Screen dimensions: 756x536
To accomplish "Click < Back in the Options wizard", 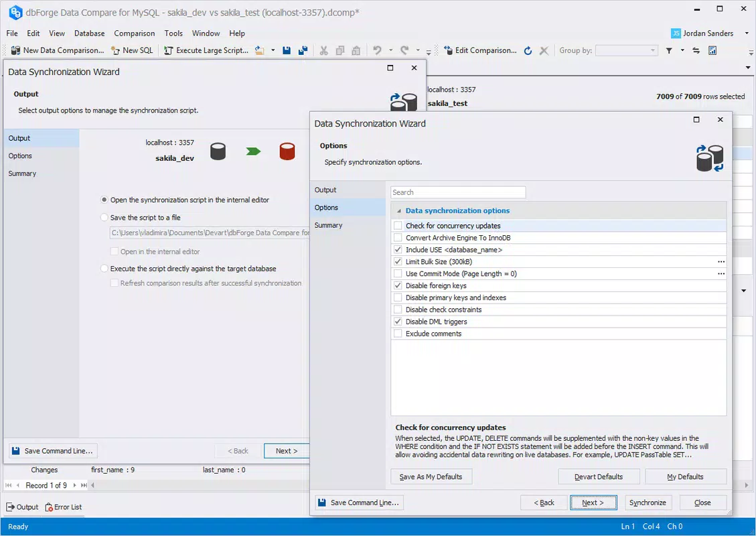I will pyautogui.click(x=544, y=503).
